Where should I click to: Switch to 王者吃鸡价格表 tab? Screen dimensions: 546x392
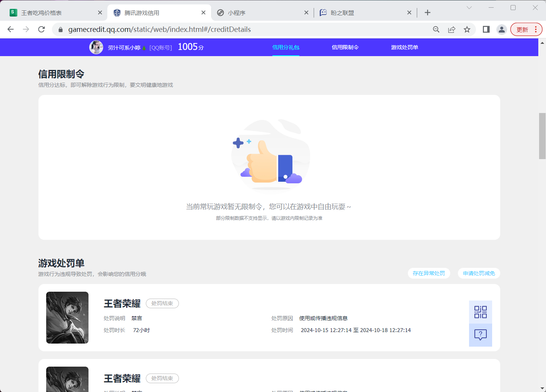coord(54,13)
